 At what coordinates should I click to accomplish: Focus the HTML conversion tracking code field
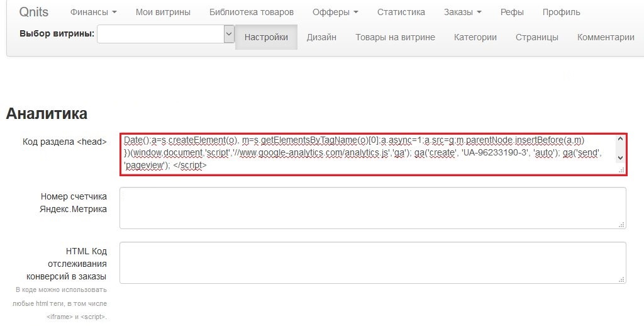(x=373, y=262)
